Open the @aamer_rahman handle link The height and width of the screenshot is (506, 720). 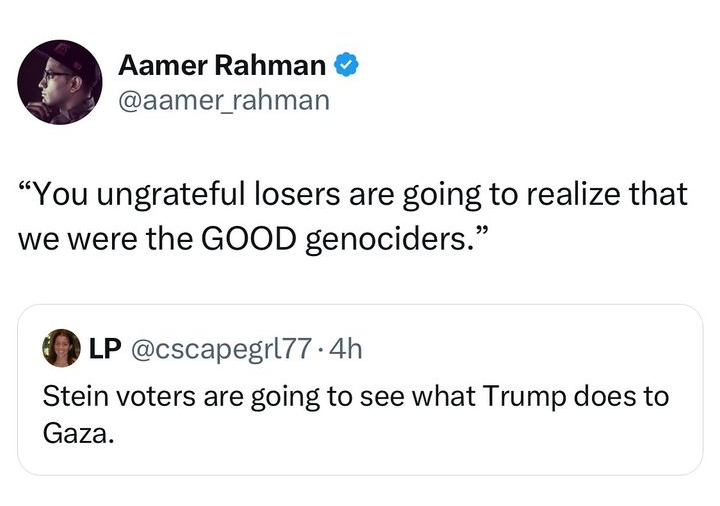click(224, 100)
